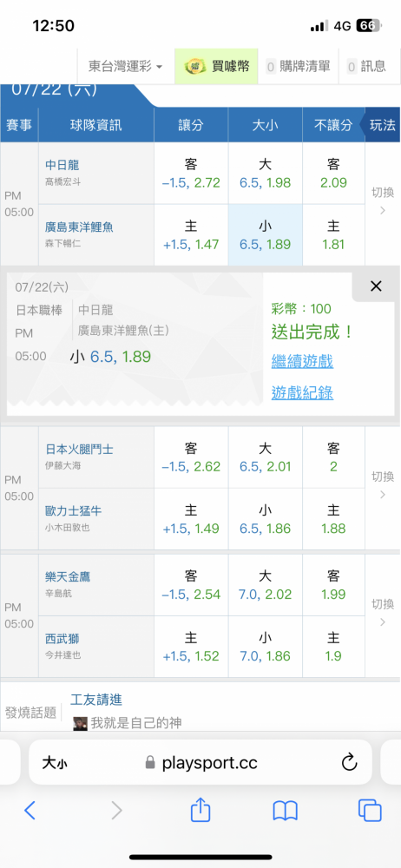Open 遊戲紀錄 link
This screenshot has height=868, width=401.
point(302,393)
